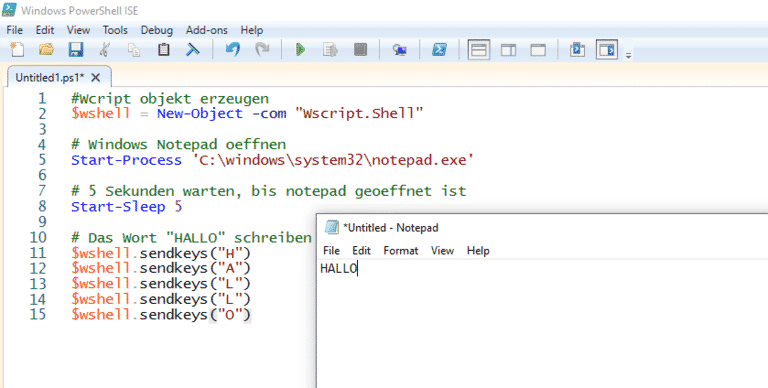The width and height of the screenshot is (768, 388).
Task: Click the New script toolbar icon
Action: (18, 49)
